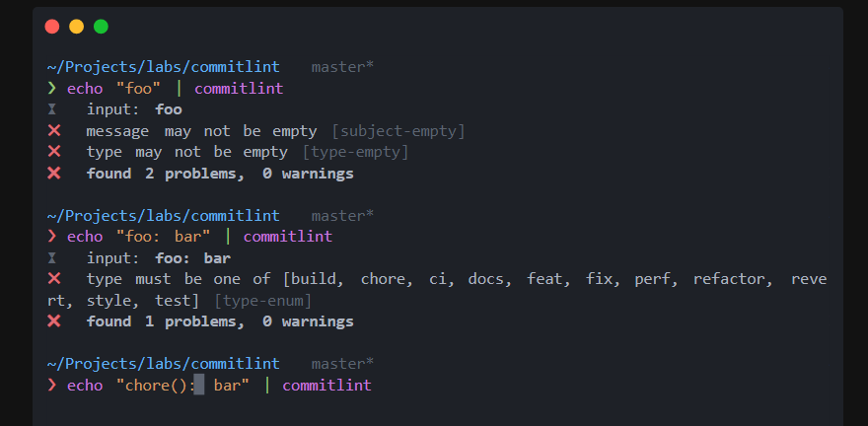
Task: Click the hourglass icon beside "input: foo"
Action: point(53,109)
